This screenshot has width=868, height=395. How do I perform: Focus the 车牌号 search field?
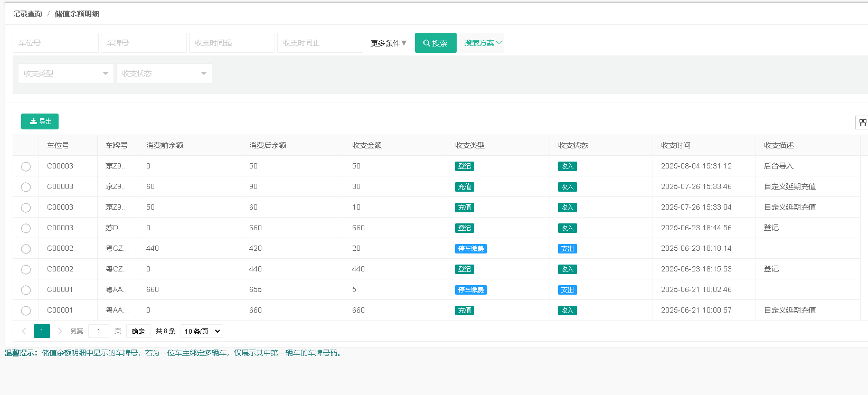144,43
